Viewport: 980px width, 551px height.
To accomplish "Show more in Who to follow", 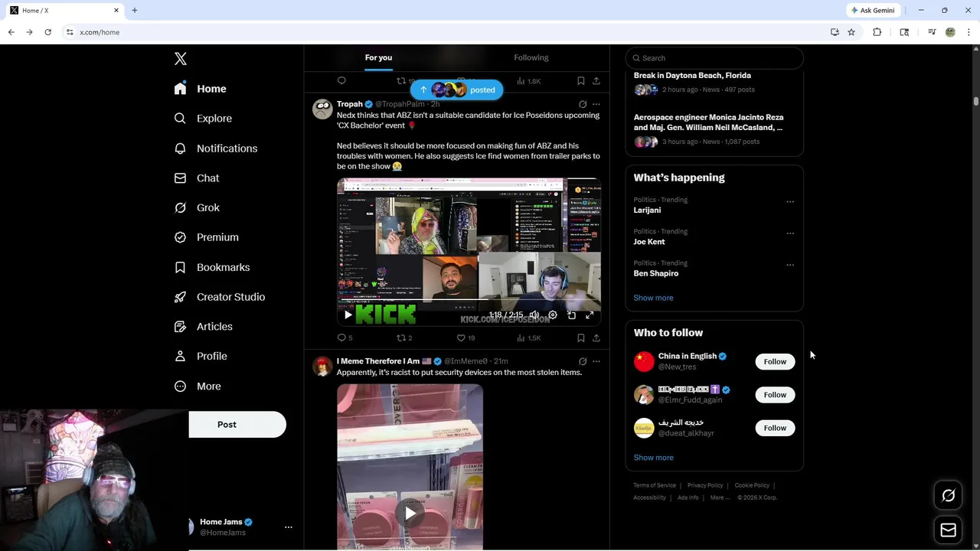I will coord(653,458).
